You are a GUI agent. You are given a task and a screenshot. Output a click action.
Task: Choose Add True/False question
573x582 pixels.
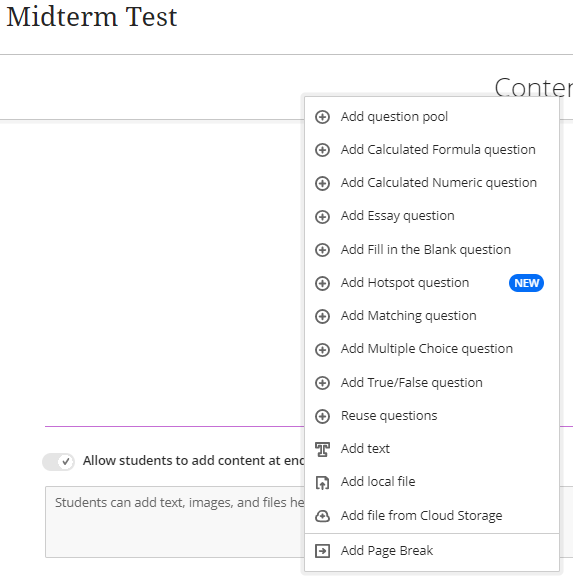(x=432, y=382)
